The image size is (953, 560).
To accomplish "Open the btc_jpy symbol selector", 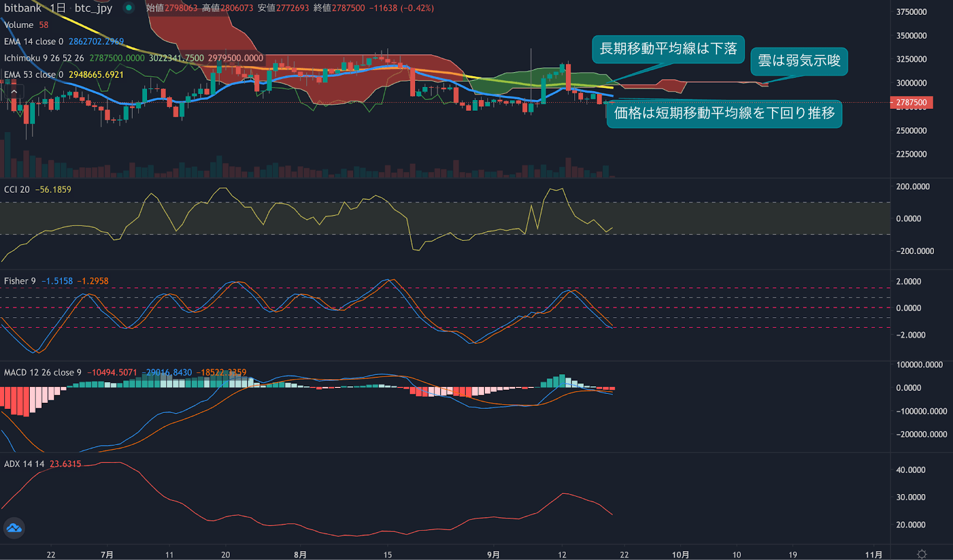I will point(93,8).
